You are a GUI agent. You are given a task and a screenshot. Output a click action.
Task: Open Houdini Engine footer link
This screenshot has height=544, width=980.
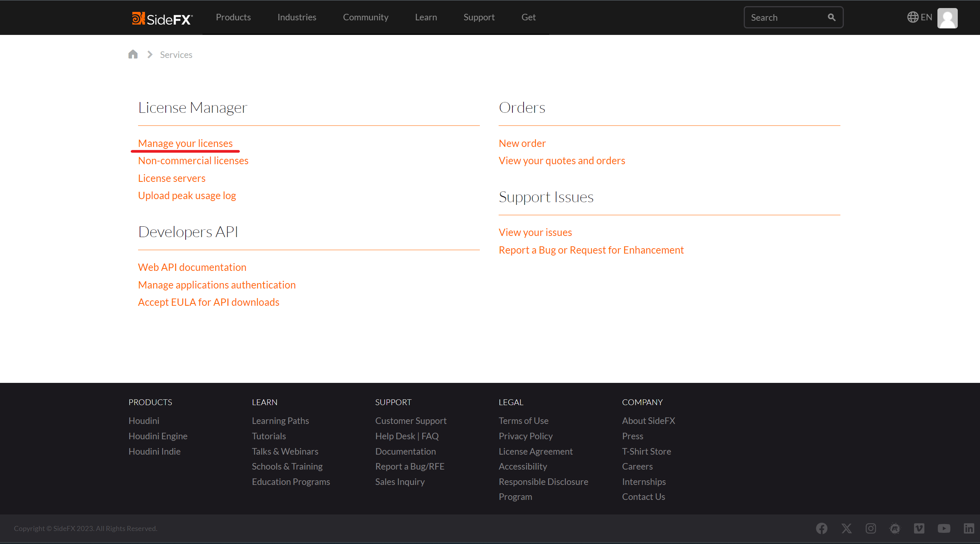point(158,436)
